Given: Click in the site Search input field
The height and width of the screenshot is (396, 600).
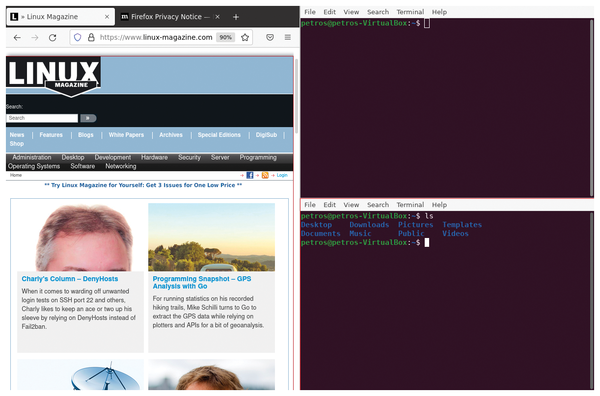Looking at the screenshot, I should (x=42, y=118).
